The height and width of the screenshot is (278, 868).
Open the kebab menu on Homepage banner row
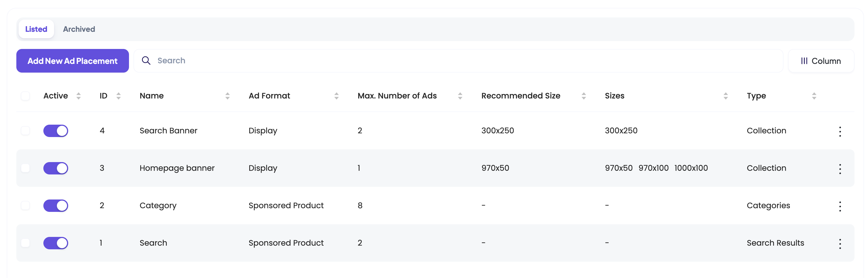click(840, 168)
